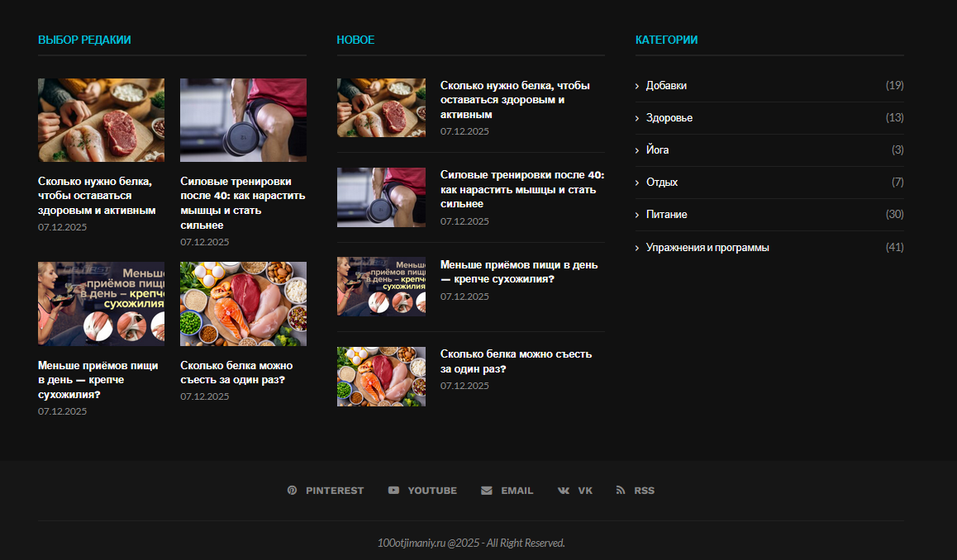
Task: Click the КАТЕГОРИИ section heading
Action: [x=666, y=40]
